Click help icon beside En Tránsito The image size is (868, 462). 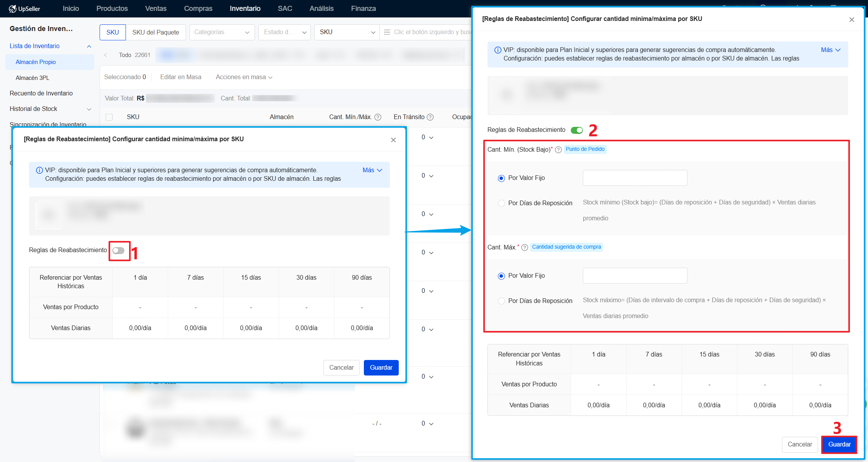(430, 117)
